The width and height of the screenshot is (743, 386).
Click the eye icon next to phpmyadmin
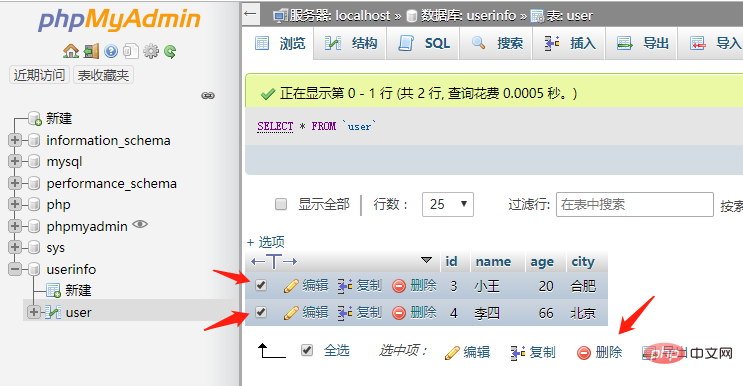pyautogui.click(x=140, y=224)
